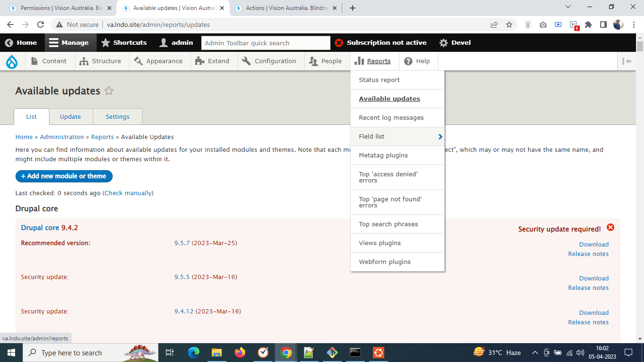Open the Chrome tab search dropdown
The width and height of the screenshot is (644, 362).
pos(568,7)
